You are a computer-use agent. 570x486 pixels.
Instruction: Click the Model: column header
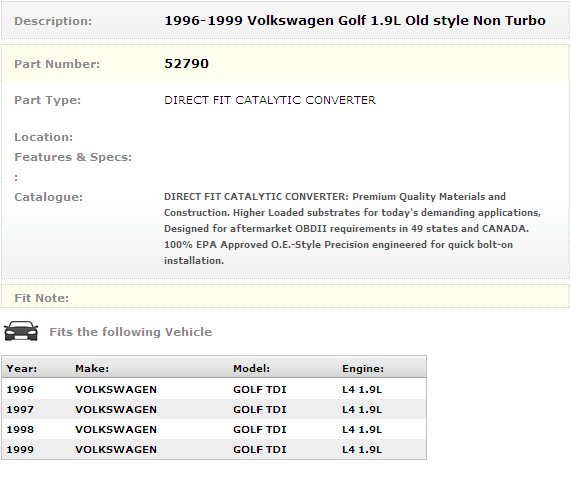(x=252, y=369)
